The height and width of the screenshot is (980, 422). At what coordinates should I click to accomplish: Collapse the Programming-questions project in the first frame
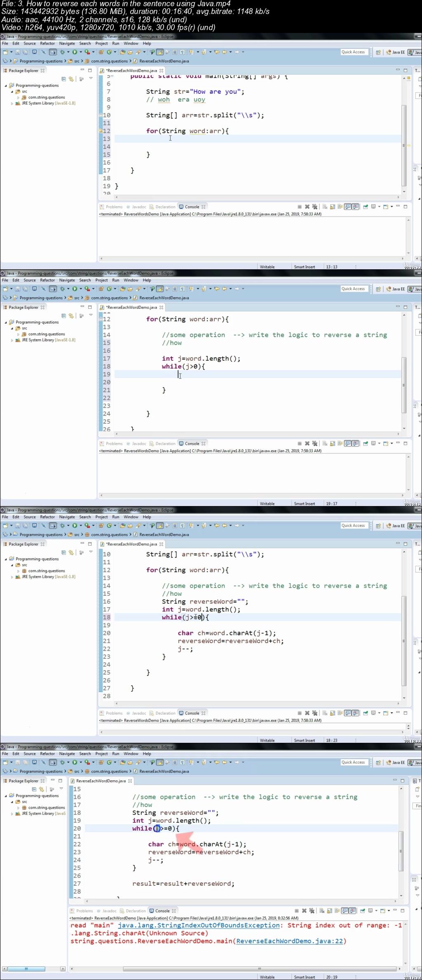pos(6,86)
